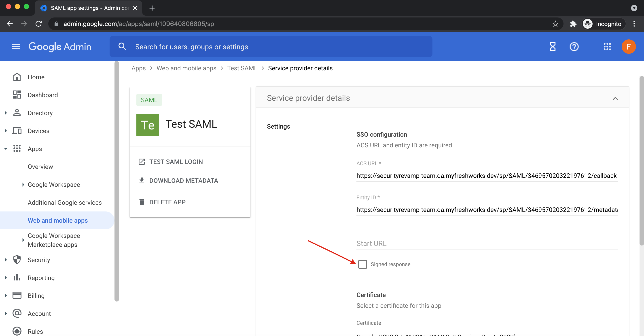
Task: Expand the Directory section in sidebar
Action: (6, 113)
